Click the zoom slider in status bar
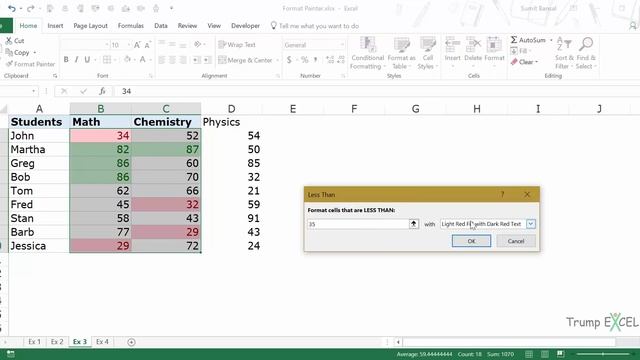640x360 pixels. click(x=603, y=354)
